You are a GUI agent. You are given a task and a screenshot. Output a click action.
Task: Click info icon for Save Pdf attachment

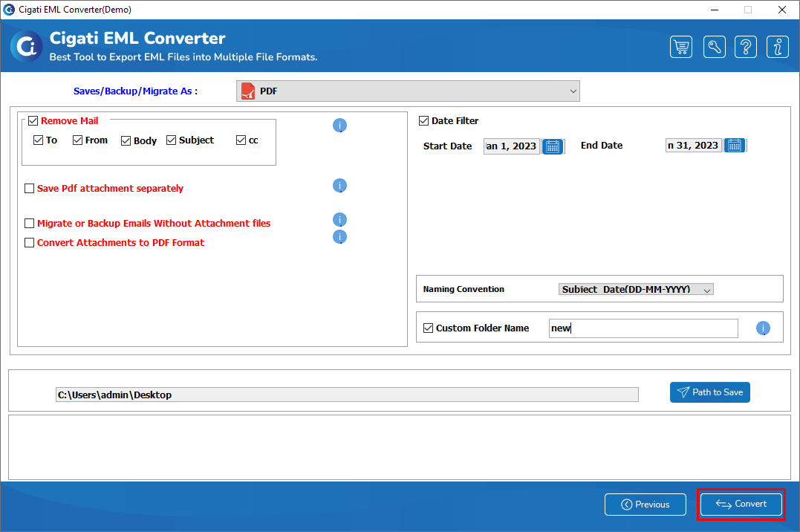click(339, 185)
